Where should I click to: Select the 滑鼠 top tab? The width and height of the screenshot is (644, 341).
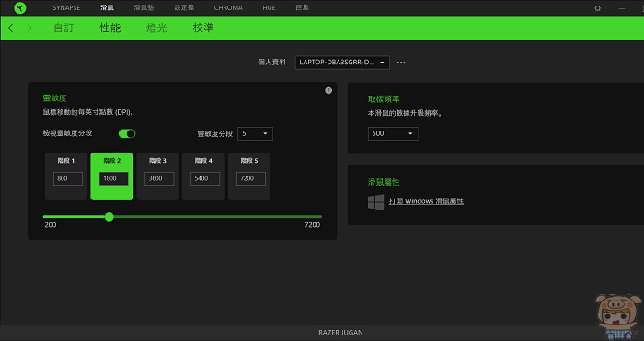click(108, 7)
